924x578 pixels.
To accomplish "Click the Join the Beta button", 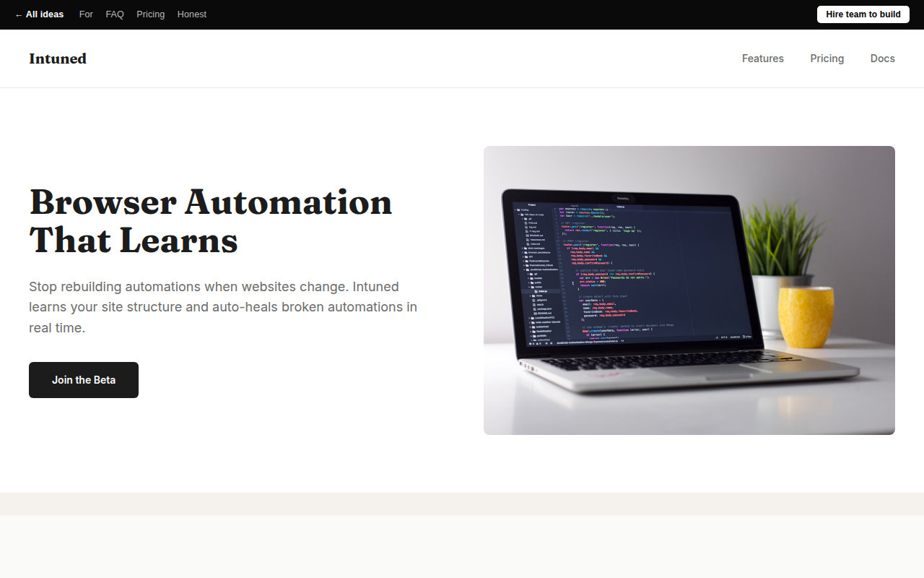I will [x=84, y=380].
